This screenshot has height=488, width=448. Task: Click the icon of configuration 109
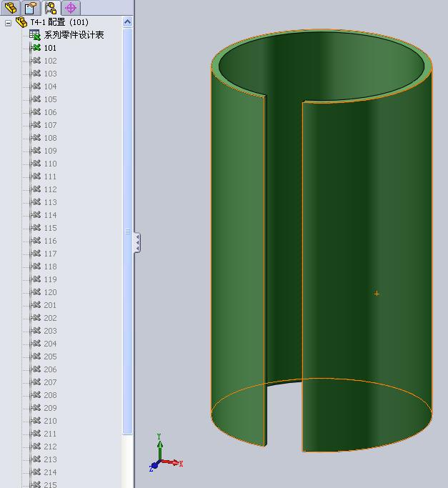pyautogui.click(x=36, y=151)
